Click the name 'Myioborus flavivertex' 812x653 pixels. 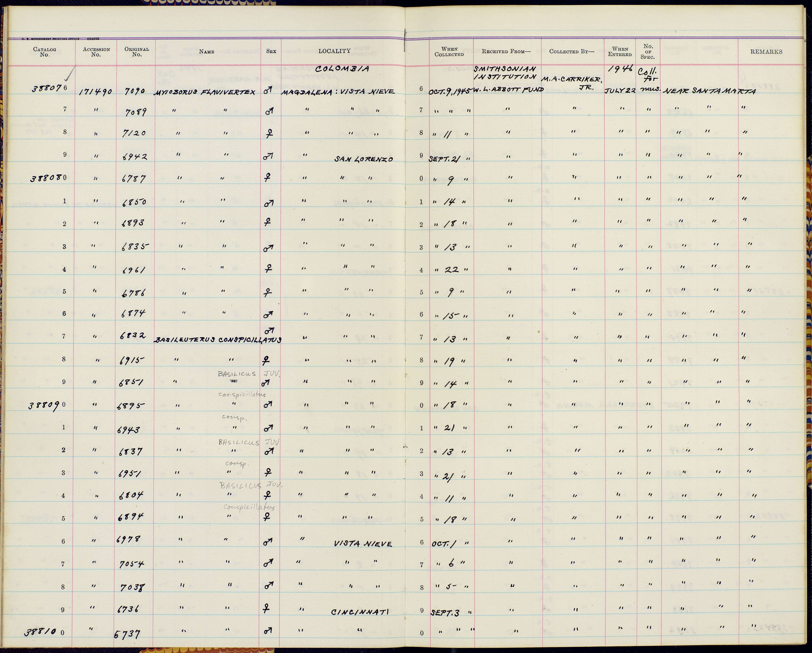(x=205, y=92)
